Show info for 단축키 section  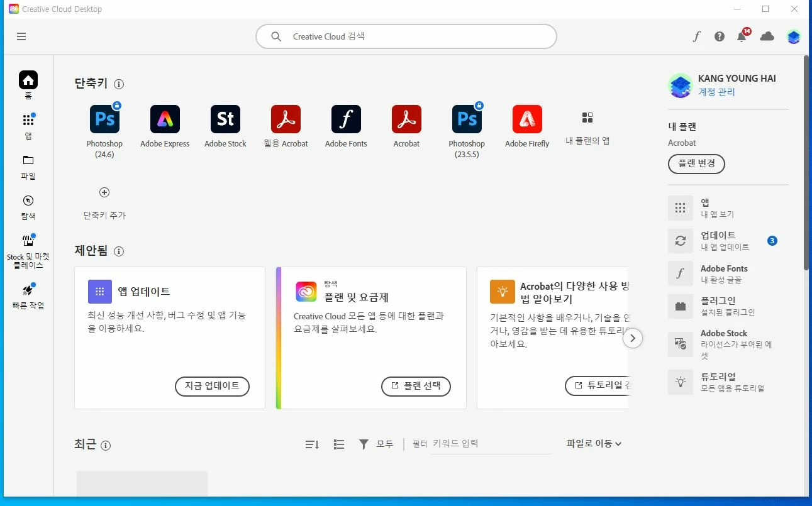coord(119,84)
